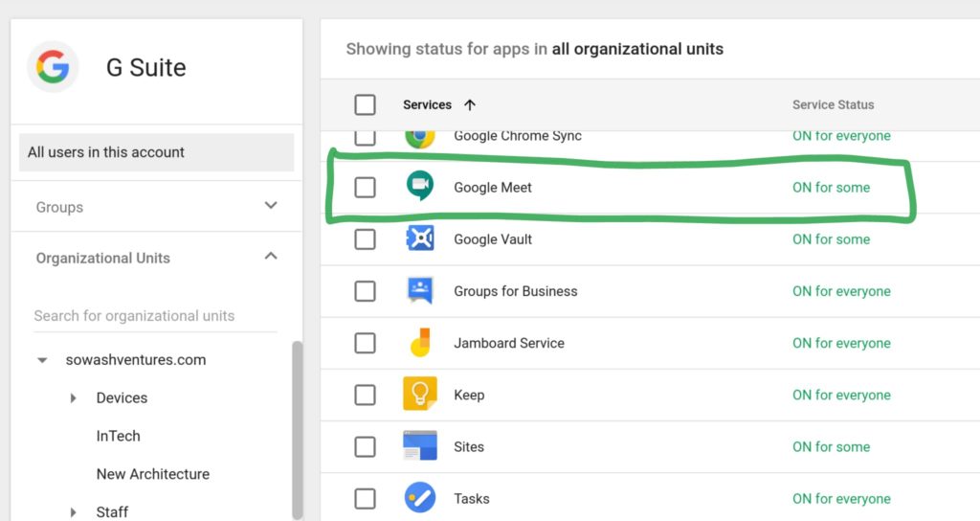
Task: Click Jamboard Service ON for everyone status
Action: 841,344
